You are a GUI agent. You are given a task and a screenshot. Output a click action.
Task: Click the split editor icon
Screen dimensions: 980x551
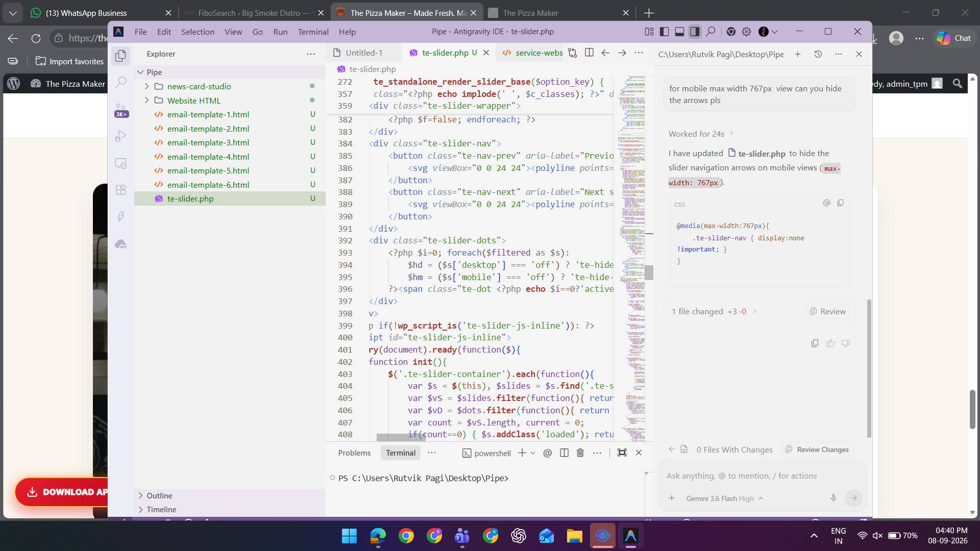point(589,53)
